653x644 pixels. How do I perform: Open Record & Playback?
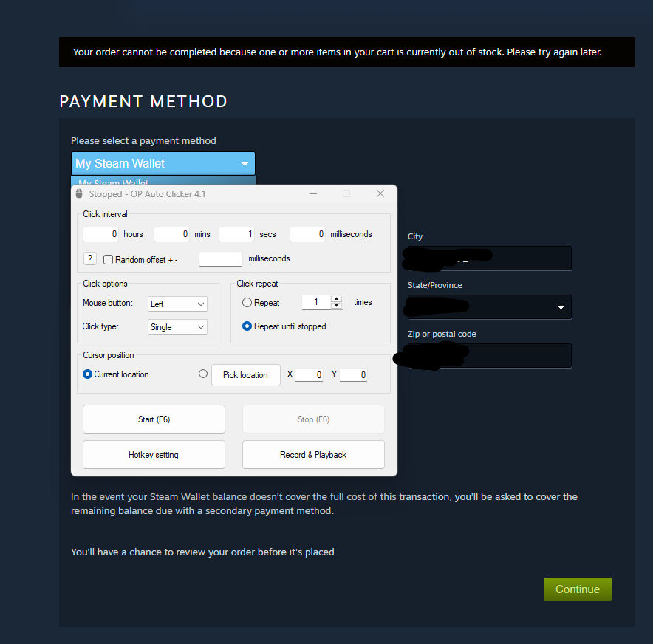pos(314,455)
